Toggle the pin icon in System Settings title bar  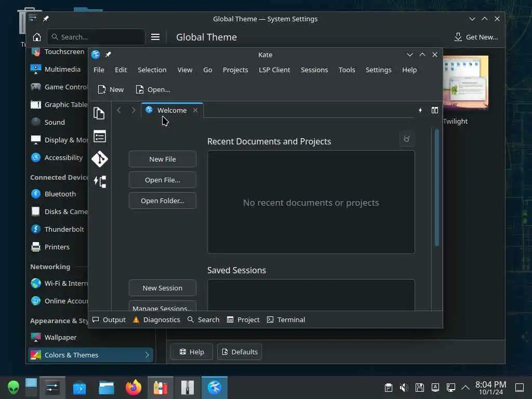tap(46, 19)
